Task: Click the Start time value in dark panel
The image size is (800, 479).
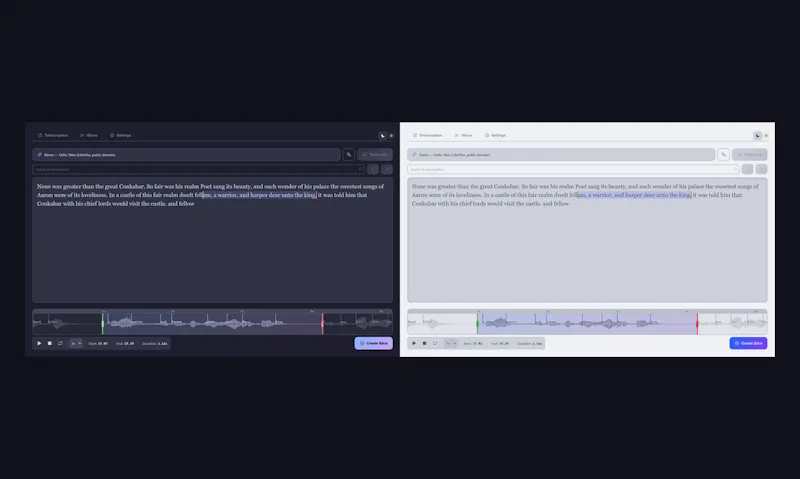Action: [x=103, y=343]
